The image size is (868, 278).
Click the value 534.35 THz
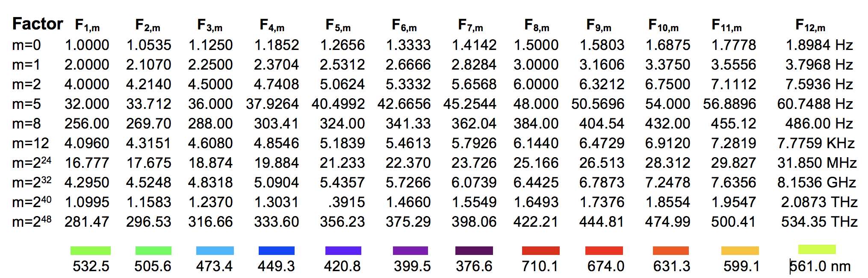tap(820, 222)
